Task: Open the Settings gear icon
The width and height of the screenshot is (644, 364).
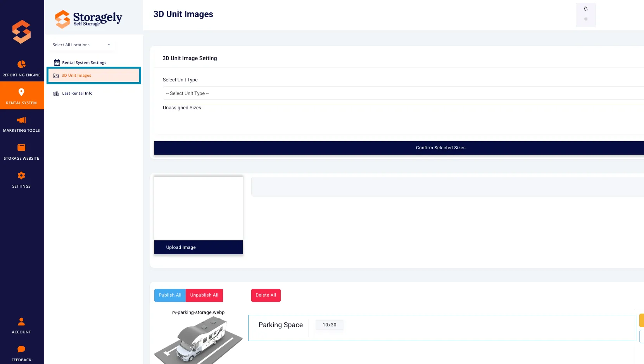Action: pos(21,175)
